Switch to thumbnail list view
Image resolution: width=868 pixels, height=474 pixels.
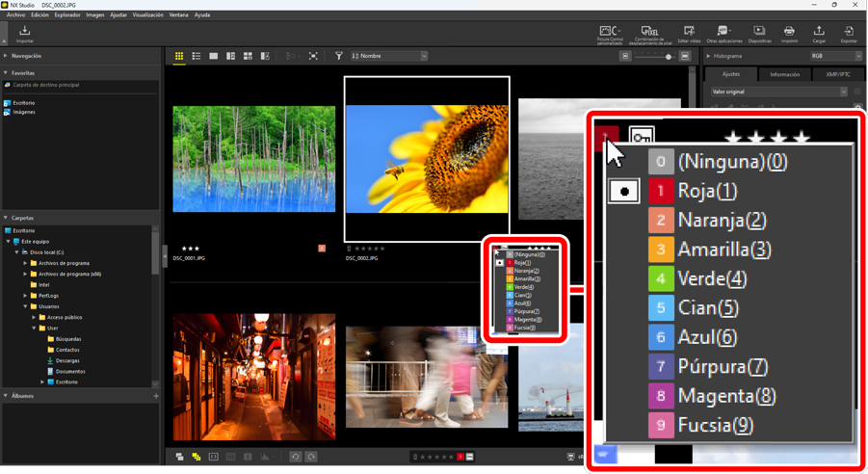[x=196, y=57]
